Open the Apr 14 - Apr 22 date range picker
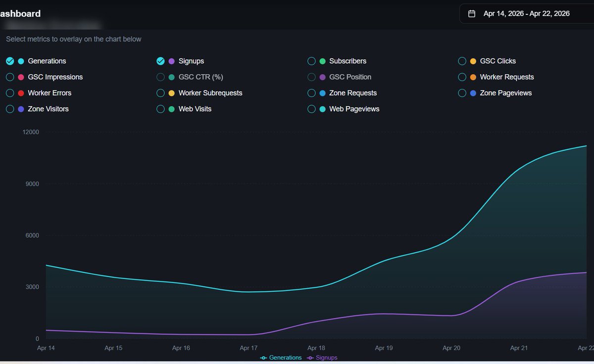This screenshot has width=594, height=364. [x=527, y=14]
